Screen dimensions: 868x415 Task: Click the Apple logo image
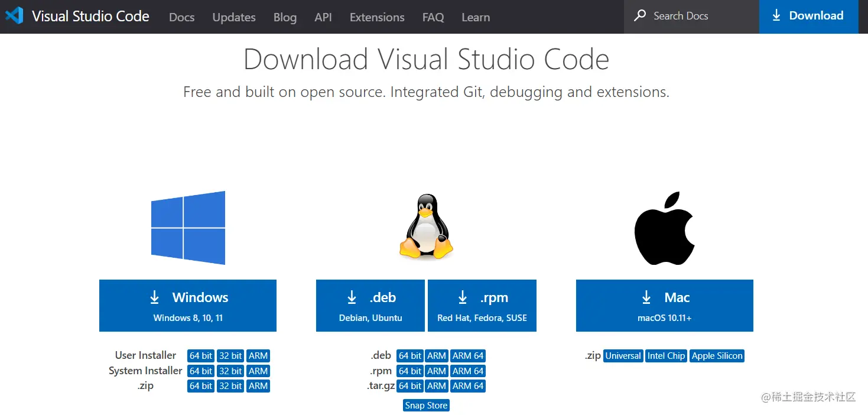pyautogui.click(x=664, y=228)
